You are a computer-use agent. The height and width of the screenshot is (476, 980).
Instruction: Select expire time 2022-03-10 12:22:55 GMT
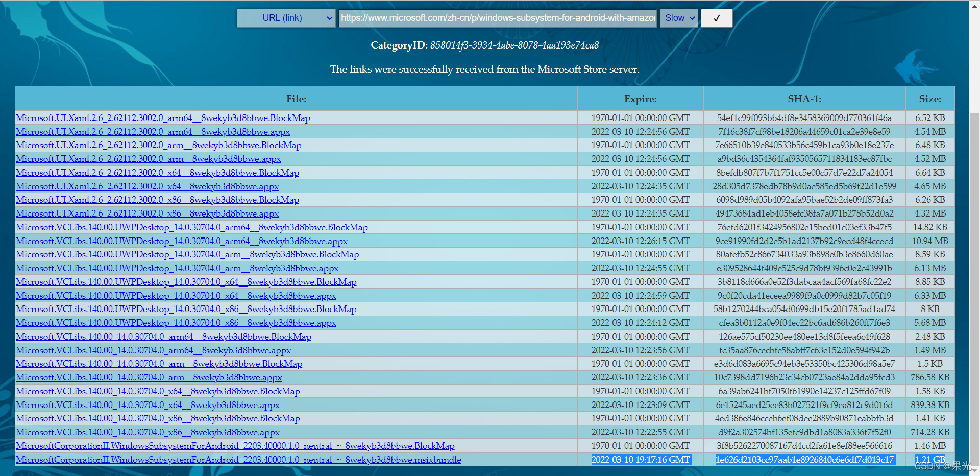pyautogui.click(x=640, y=432)
